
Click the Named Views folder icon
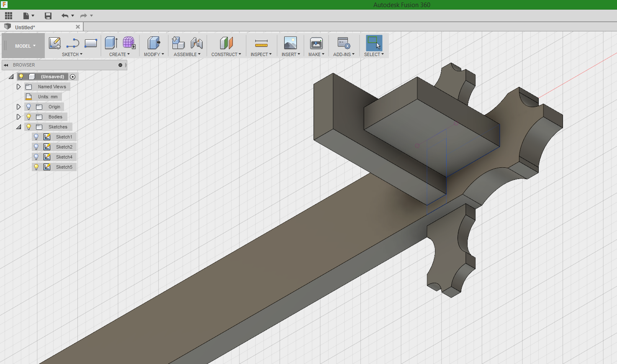pos(29,87)
